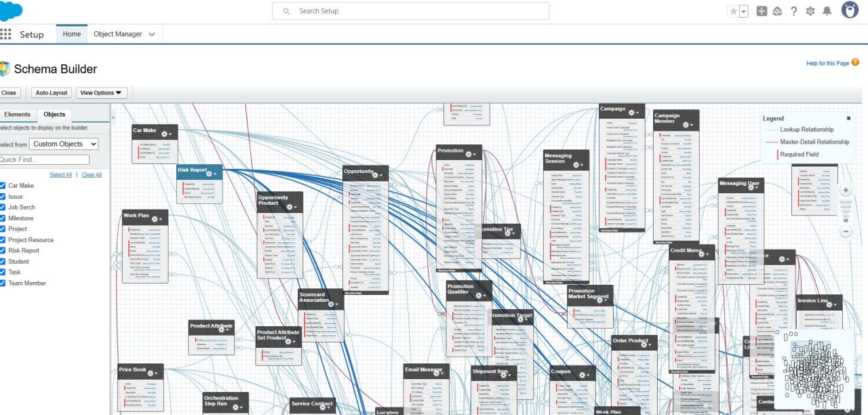The height and width of the screenshot is (415, 868).
Task: Zoom in using the canvas plus icon
Action: (846, 190)
